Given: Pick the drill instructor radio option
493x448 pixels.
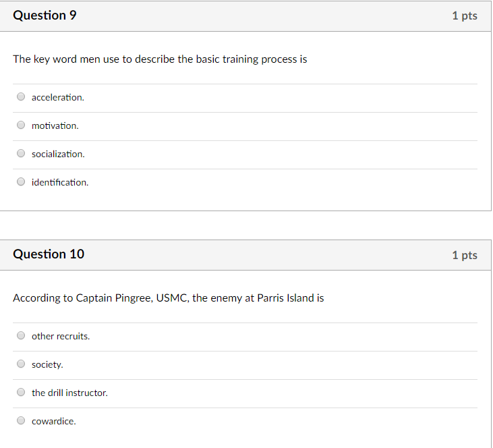Looking at the screenshot, I should [x=21, y=392].
